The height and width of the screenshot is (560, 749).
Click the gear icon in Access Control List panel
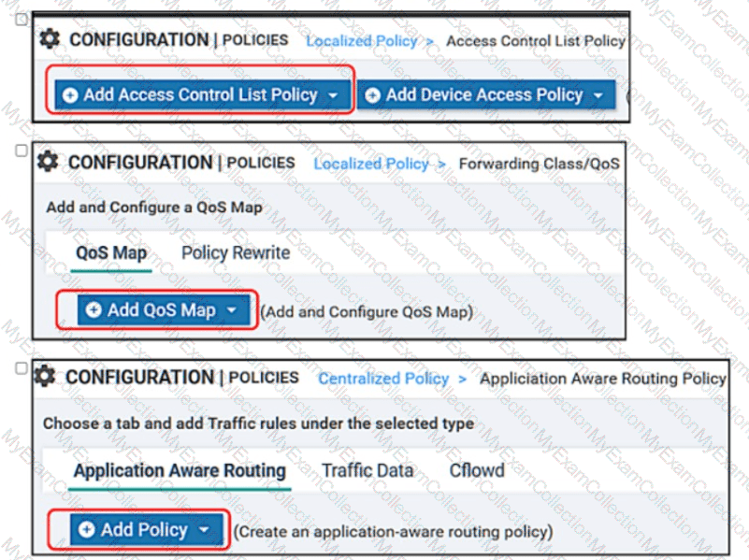pyautogui.click(x=50, y=39)
